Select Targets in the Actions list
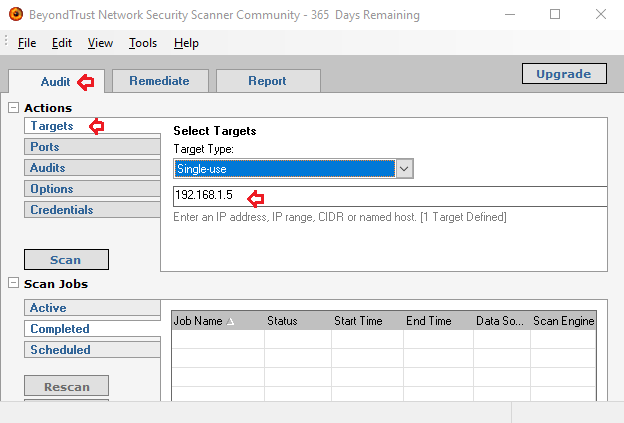Screen dimensions: 624x423 pyautogui.click(x=92, y=126)
